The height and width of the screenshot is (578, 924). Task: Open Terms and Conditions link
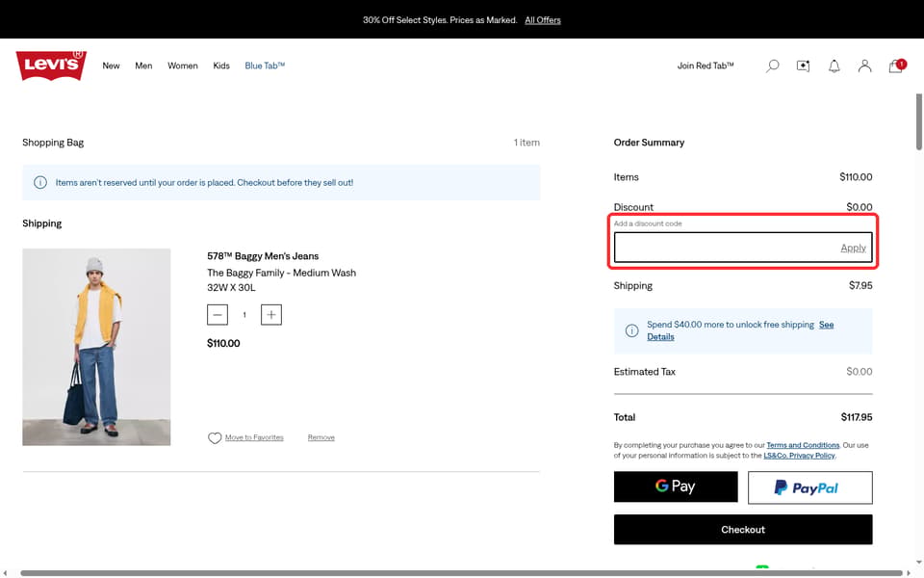803,445
